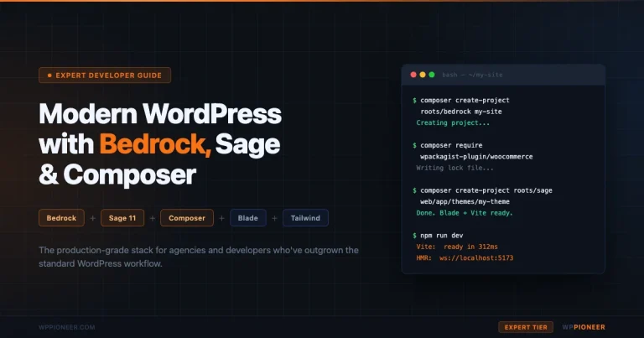Click the 'bash — ~/my-site' terminal title
Image resolution: width=644 pixels, height=338 pixels.
click(x=472, y=75)
